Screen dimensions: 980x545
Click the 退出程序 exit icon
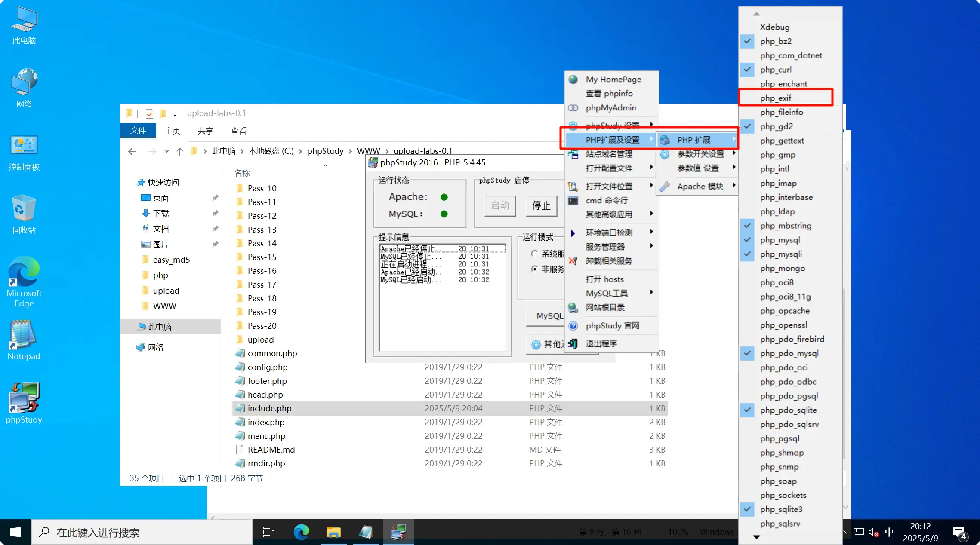[573, 343]
